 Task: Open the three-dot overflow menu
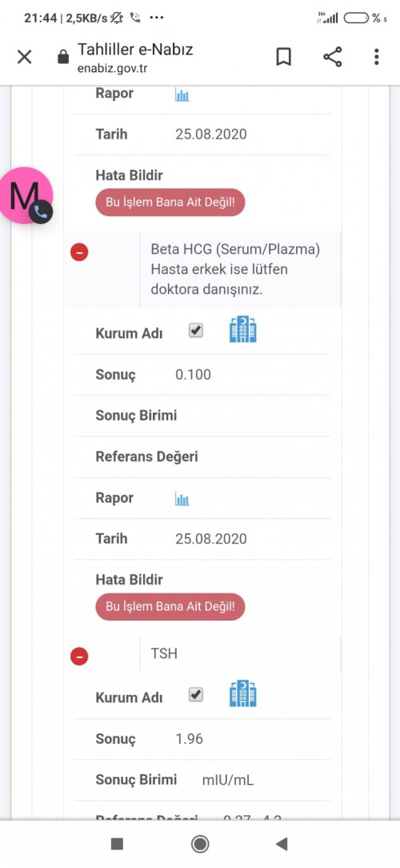(x=376, y=57)
